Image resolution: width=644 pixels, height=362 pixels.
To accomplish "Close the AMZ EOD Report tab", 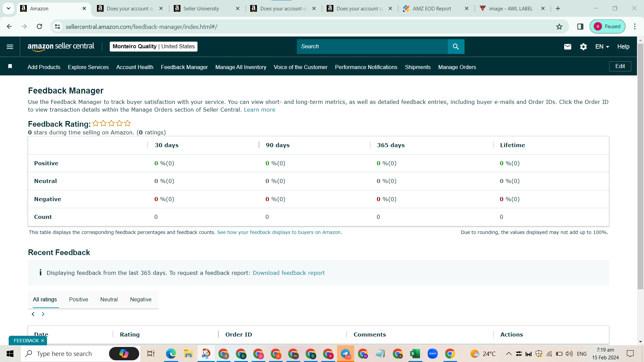I will click(x=467, y=9).
